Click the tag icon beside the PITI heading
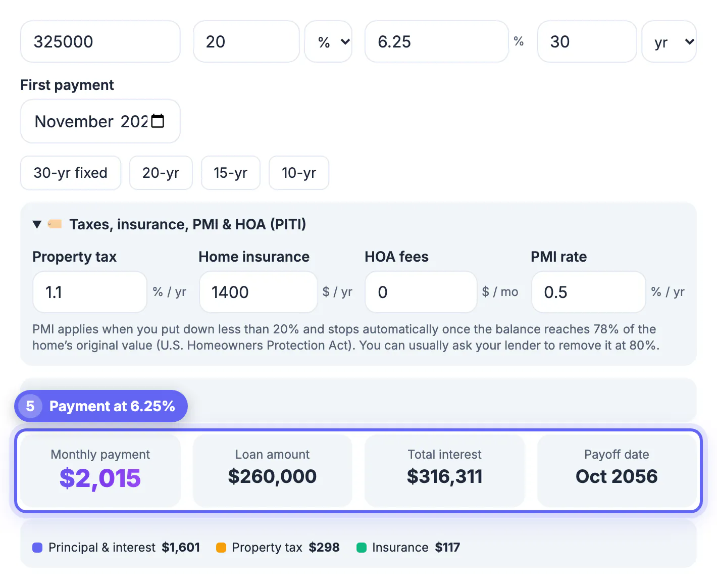This screenshot has height=588, width=717. pos(55,224)
